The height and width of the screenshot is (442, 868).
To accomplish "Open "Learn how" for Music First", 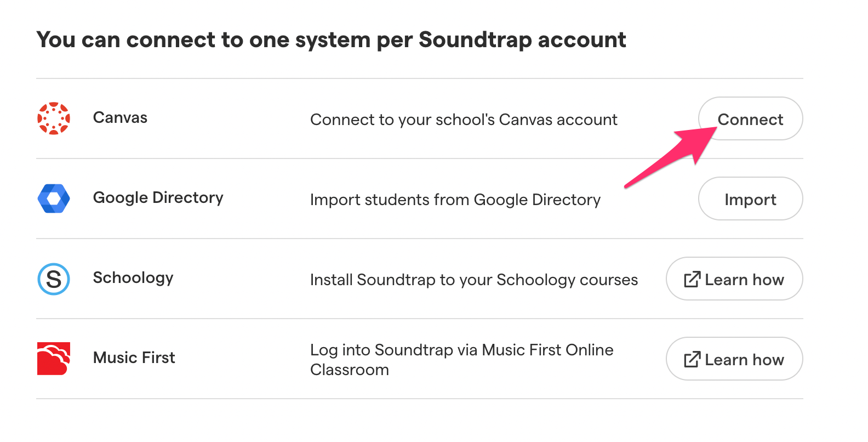I will [x=734, y=359].
